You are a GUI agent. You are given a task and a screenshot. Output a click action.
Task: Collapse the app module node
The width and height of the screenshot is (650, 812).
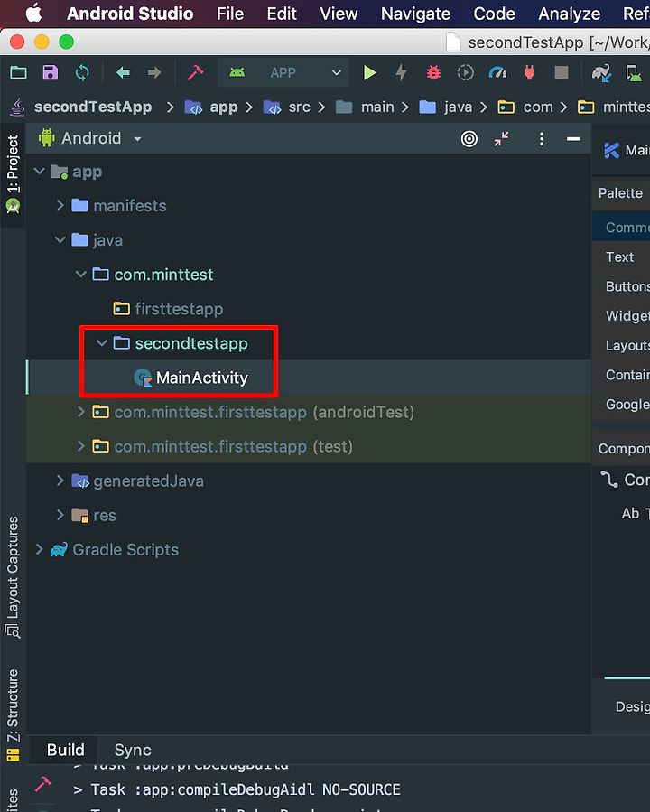(x=40, y=171)
